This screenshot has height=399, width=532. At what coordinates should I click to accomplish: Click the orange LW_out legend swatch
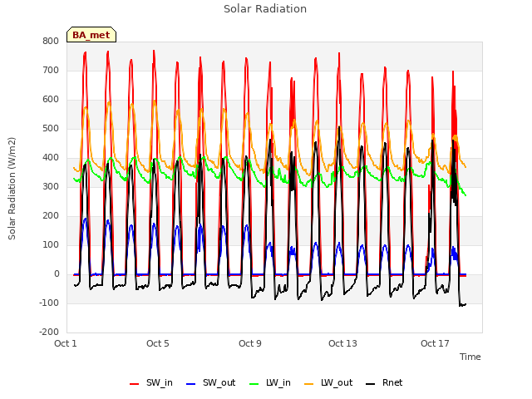point(309,384)
